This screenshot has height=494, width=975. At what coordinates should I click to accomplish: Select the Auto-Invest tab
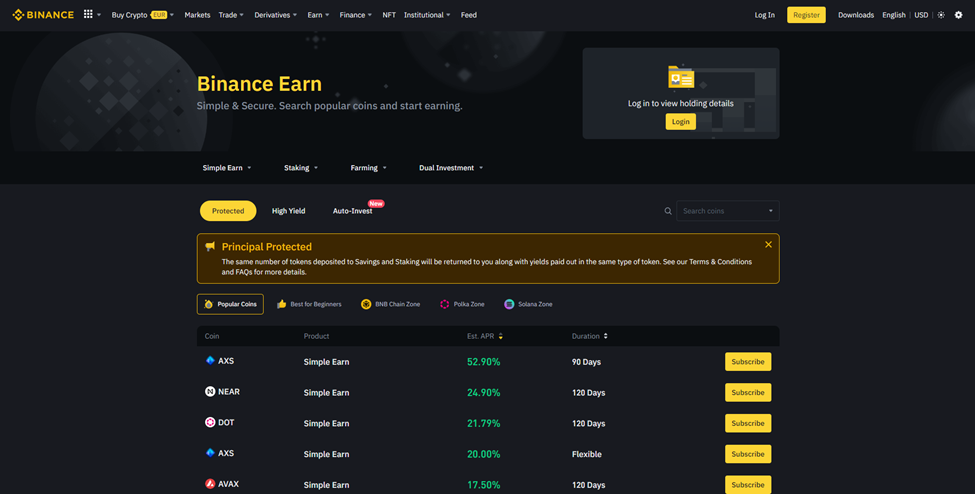[x=353, y=211]
